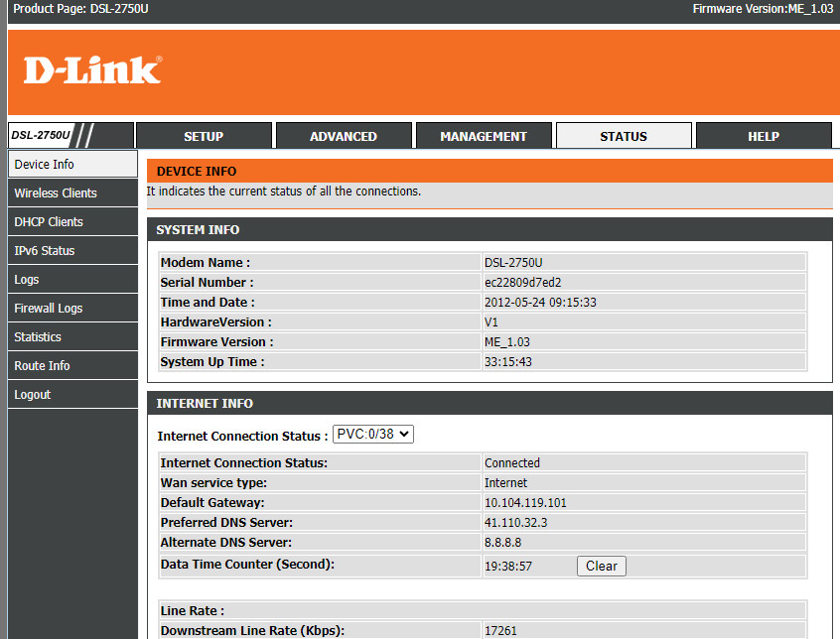
Task: Click firmware version value ME_1.03 in table
Action: [x=506, y=341]
